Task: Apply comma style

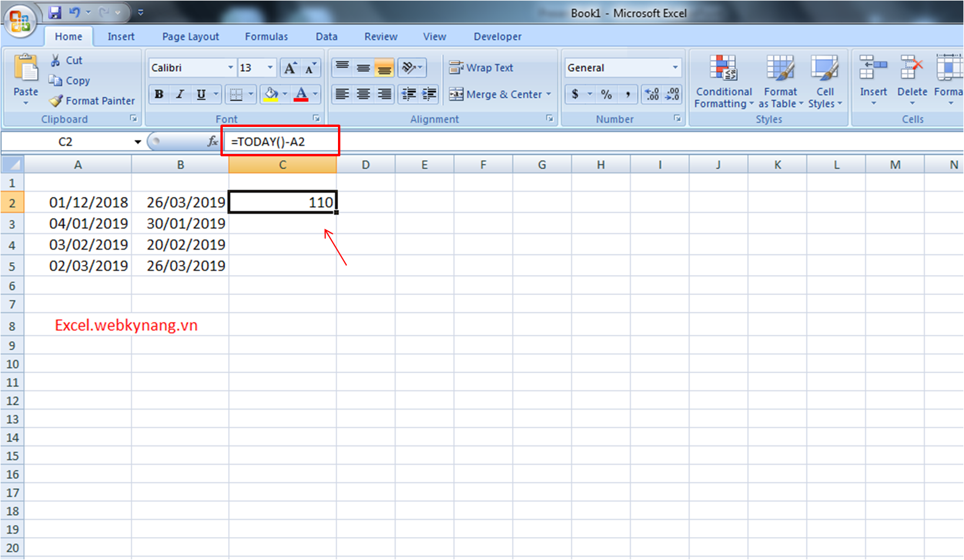Action: [628, 94]
